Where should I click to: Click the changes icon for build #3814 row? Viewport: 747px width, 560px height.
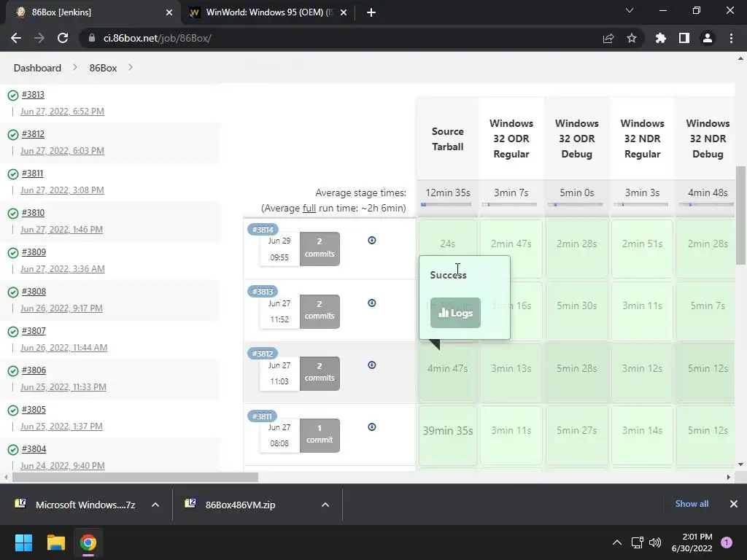[372, 241]
